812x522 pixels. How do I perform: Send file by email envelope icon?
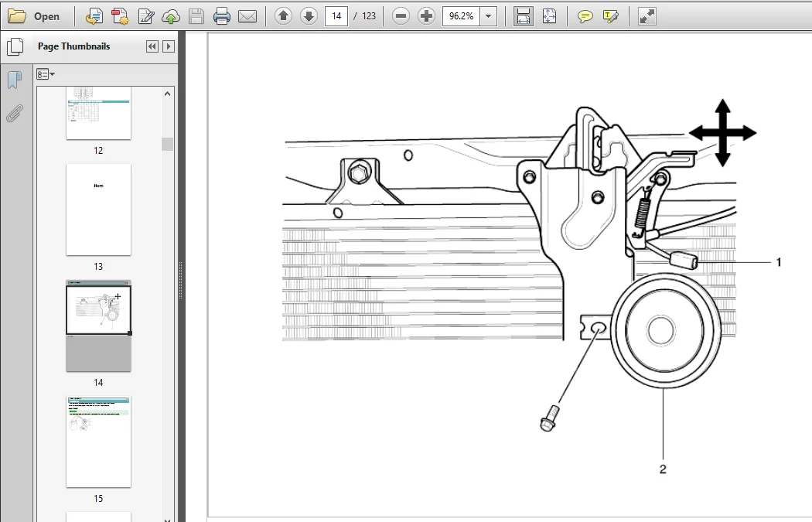point(247,16)
